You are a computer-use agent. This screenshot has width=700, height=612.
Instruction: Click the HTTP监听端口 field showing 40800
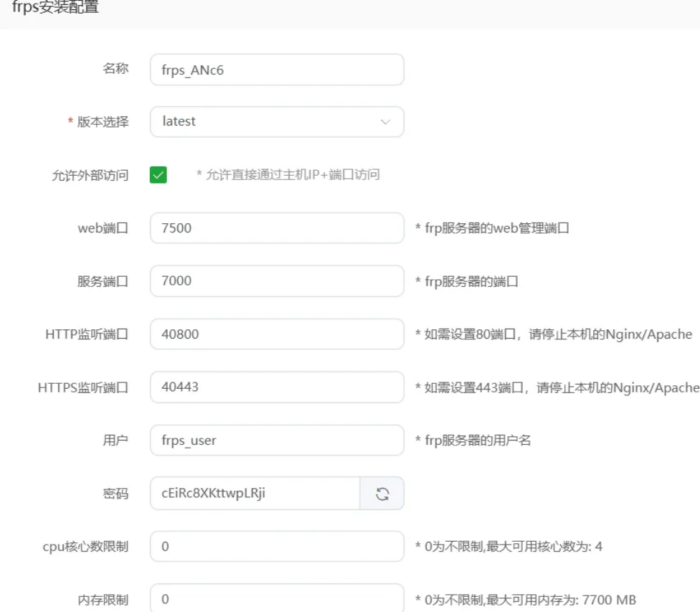pyautogui.click(x=276, y=334)
